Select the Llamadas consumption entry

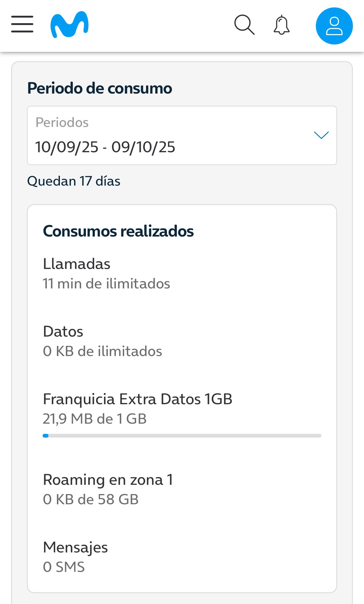pos(77,264)
